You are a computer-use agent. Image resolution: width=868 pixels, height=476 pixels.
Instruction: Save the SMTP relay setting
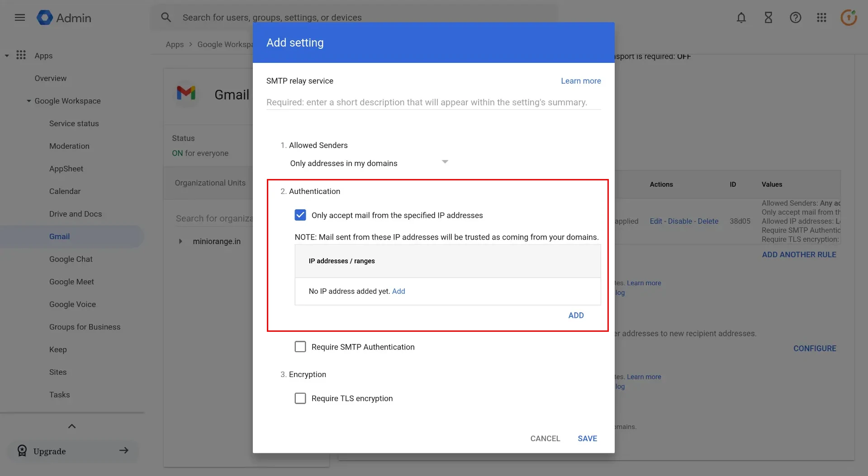[587, 438]
